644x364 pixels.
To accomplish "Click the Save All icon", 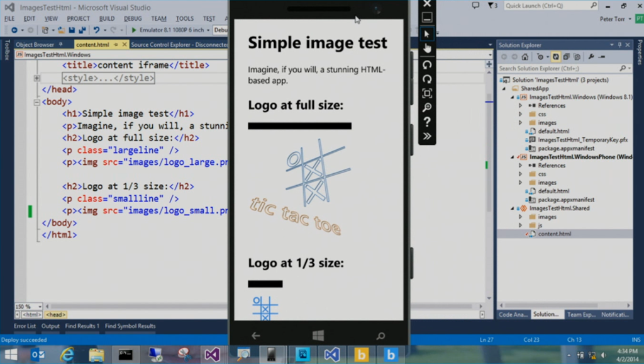I will pyautogui.click(x=82, y=30).
